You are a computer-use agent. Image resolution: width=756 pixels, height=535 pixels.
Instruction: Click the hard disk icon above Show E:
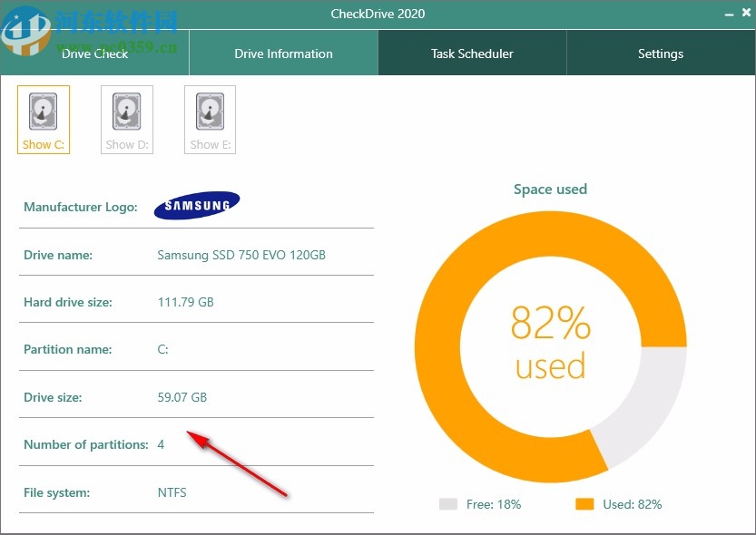(x=210, y=111)
